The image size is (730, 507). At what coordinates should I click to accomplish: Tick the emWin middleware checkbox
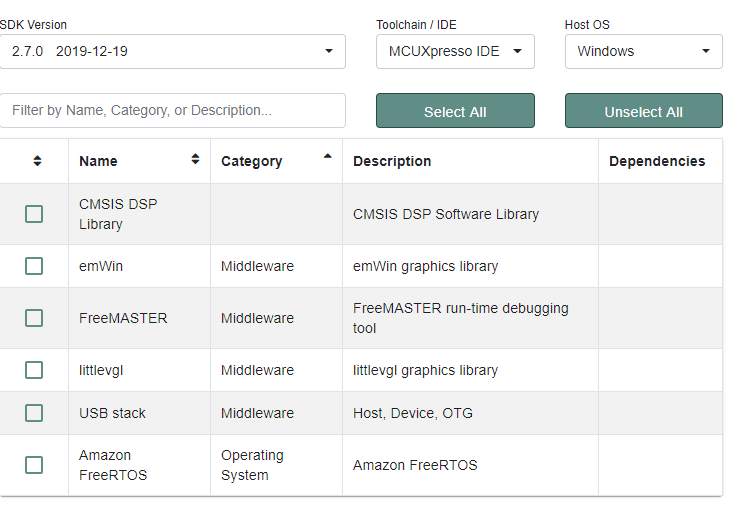coord(34,266)
